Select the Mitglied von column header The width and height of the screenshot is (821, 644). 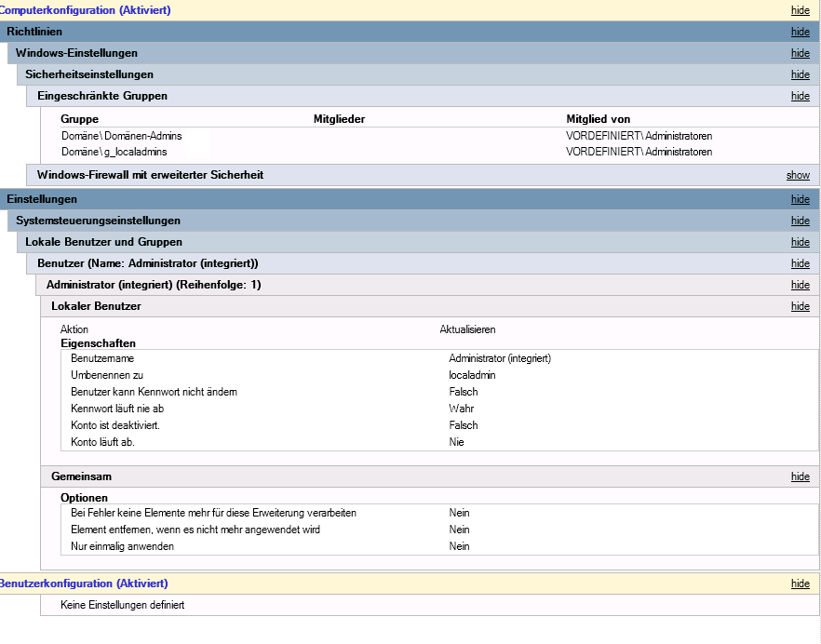(x=599, y=119)
